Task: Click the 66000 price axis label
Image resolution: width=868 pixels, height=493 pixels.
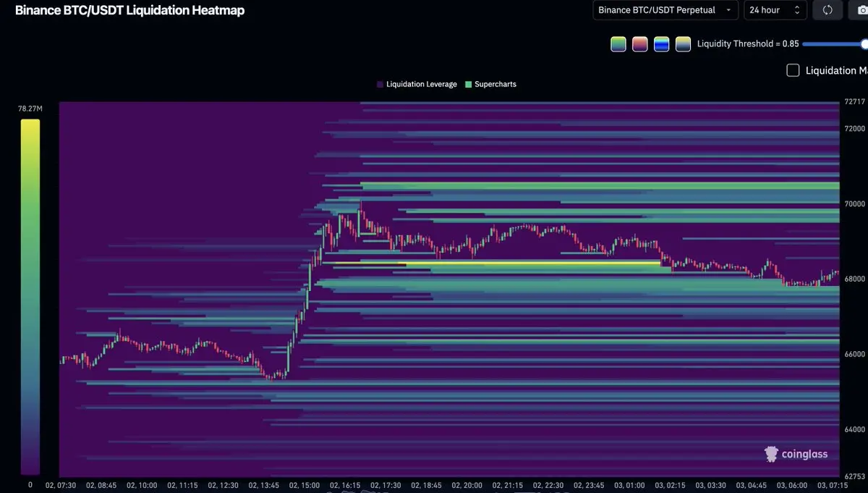Action: point(854,355)
